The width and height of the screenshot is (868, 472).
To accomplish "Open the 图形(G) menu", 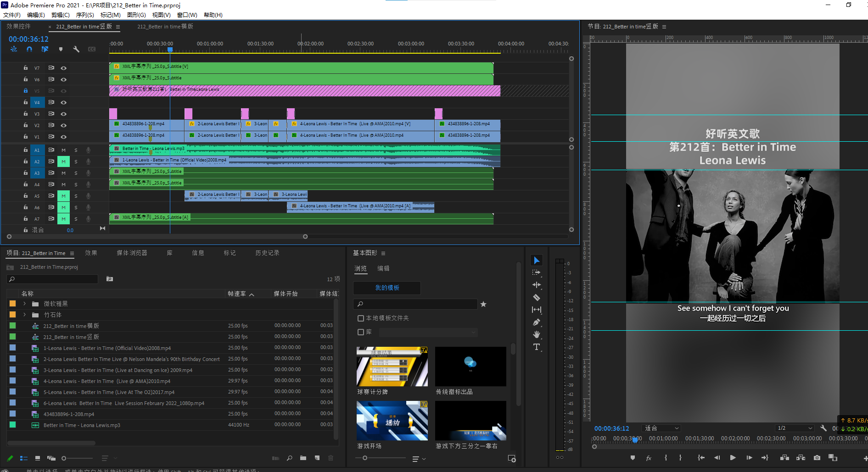I will (136, 15).
